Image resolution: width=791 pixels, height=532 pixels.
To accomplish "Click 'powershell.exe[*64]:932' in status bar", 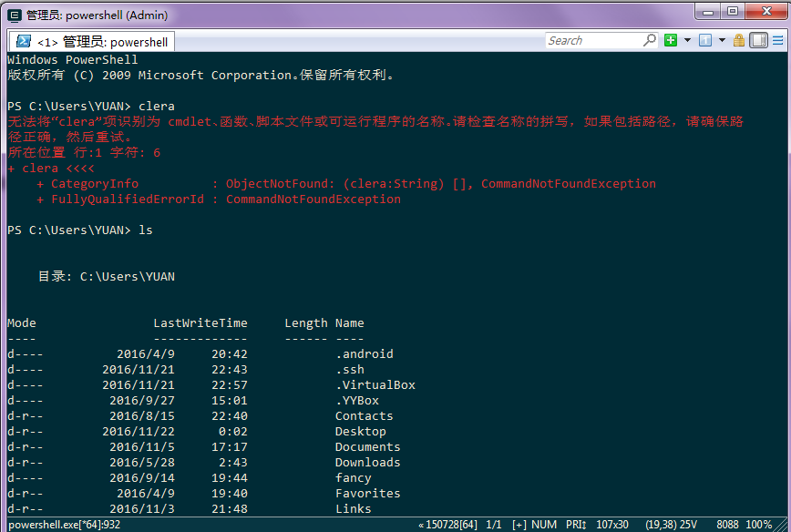I will [x=64, y=525].
